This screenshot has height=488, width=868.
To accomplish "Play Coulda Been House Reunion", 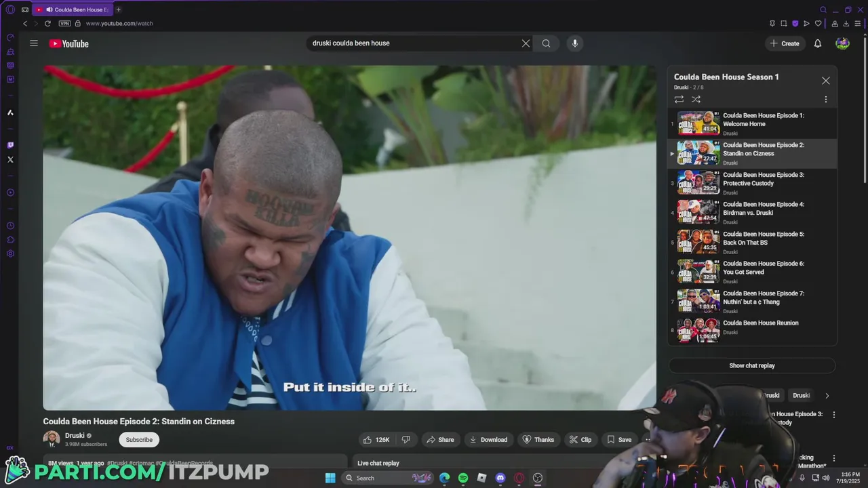I will (752, 331).
